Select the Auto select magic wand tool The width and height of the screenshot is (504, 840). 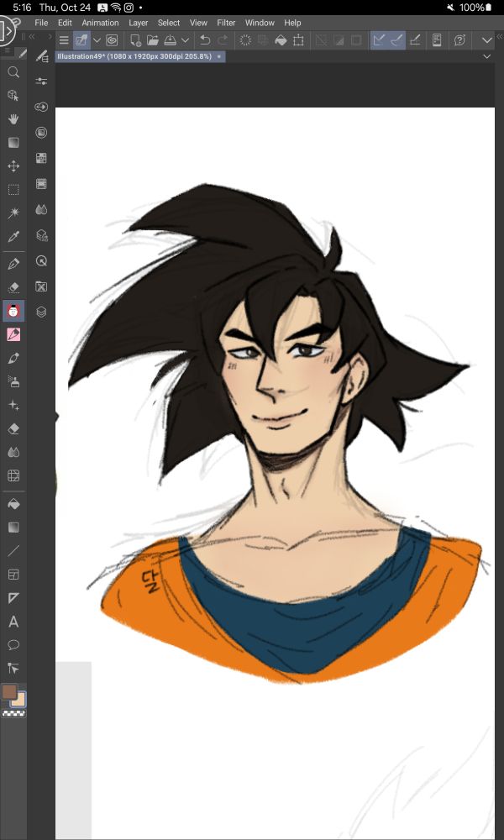click(13, 213)
